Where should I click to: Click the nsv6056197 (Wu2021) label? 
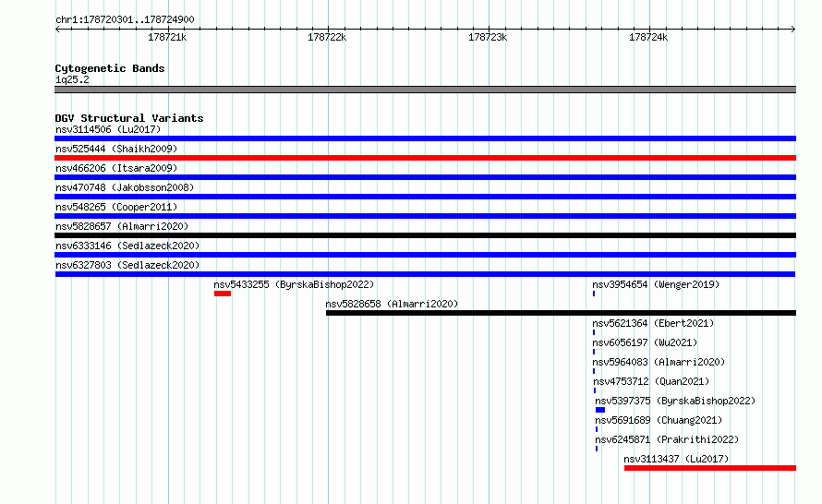[x=645, y=342]
